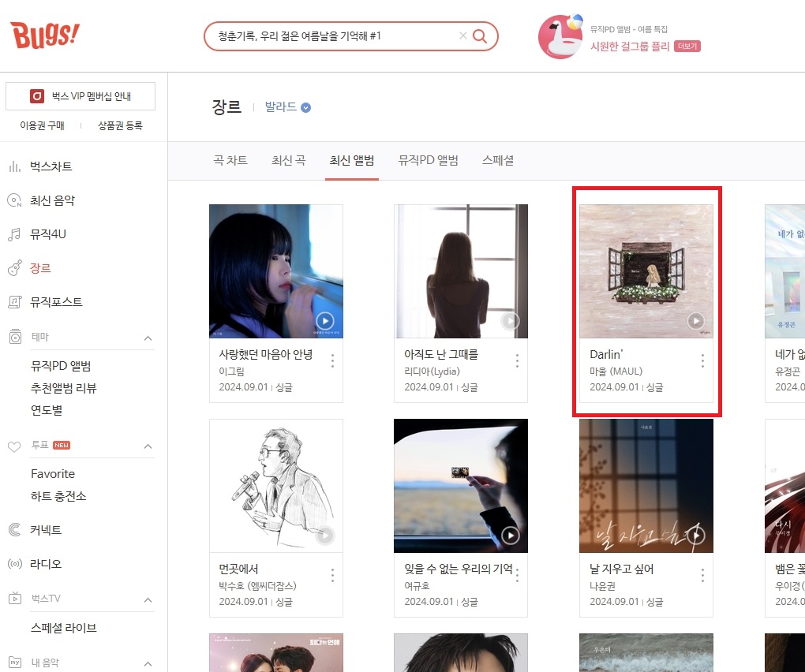Open more options for 잊을 수 없는 우리의 기억
Viewport: 805px width, 672px height.
(517, 575)
